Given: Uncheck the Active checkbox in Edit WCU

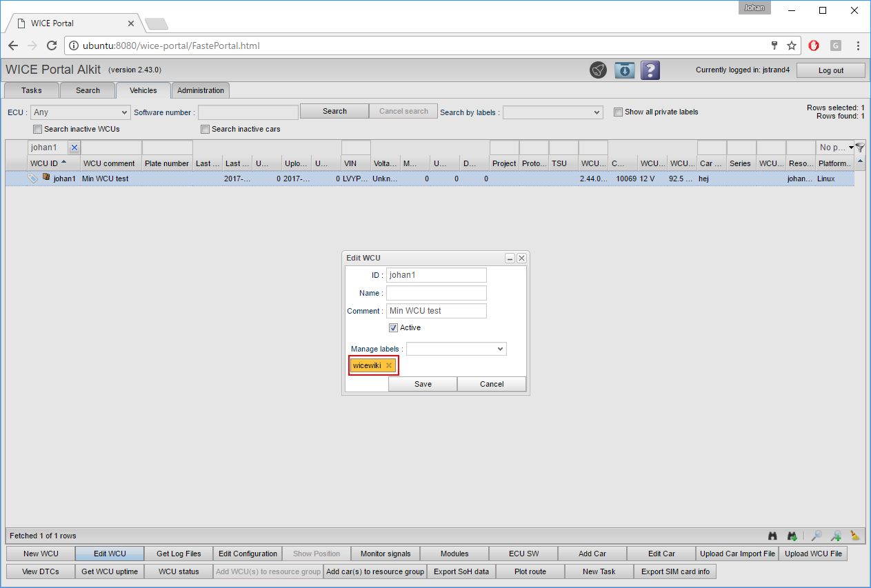Looking at the screenshot, I should pyautogui.click(x=393, y=328).
